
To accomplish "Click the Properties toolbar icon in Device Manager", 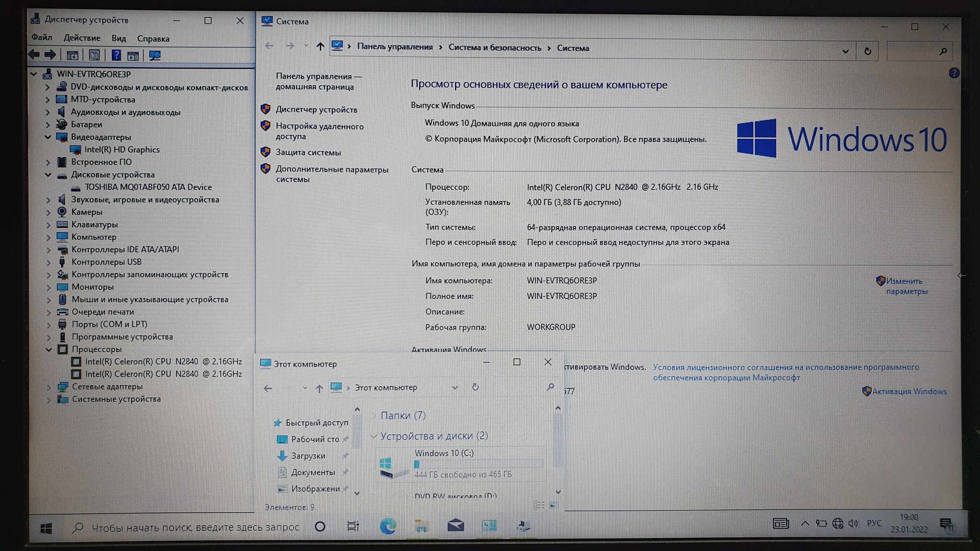I will 94,55.
